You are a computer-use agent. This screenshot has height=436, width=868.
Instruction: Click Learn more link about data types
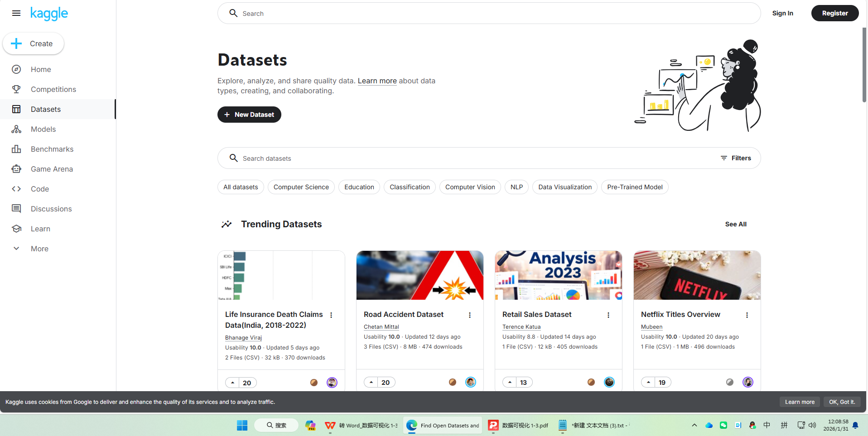pyautogui.click(x=377, y=81)
